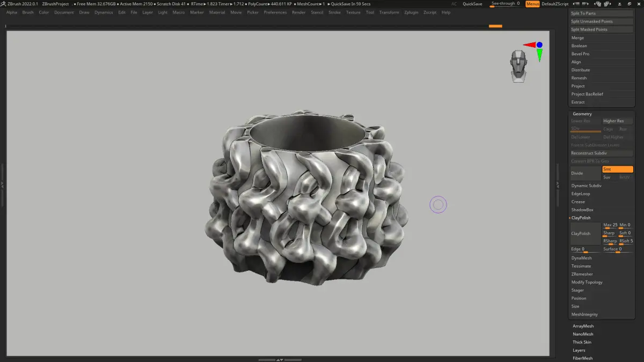Click the orange marker on top timeline bar
This screenshot has height=362, width=644.
495,26
